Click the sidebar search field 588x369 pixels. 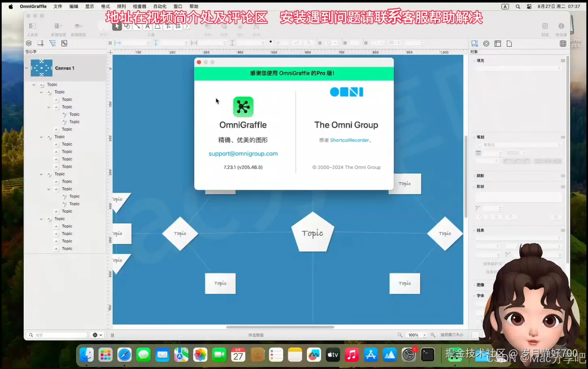57,335
